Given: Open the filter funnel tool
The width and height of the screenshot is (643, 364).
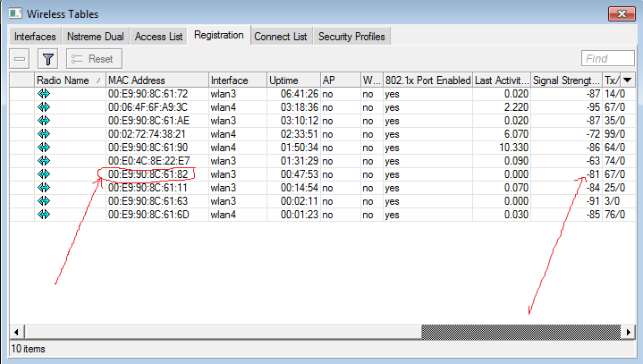Looking at the screenshot, I should tap(48, 59).
